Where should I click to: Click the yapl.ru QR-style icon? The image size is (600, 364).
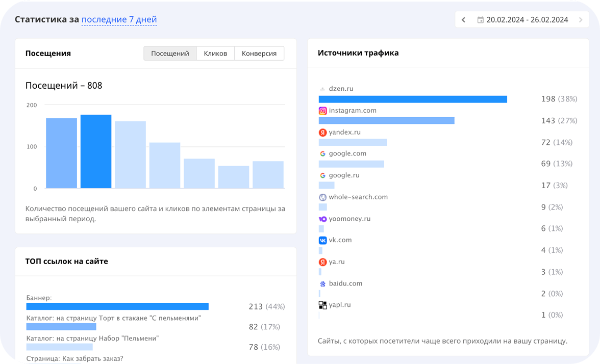322,305
